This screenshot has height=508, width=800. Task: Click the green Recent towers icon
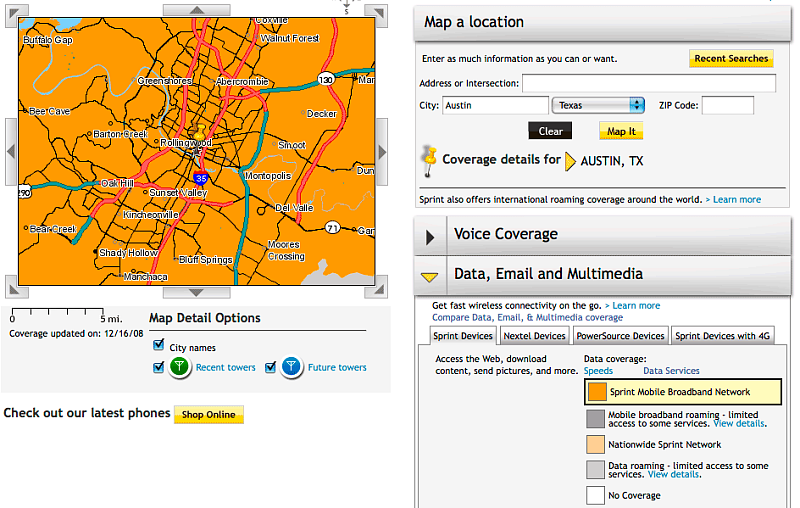[179, 366]
